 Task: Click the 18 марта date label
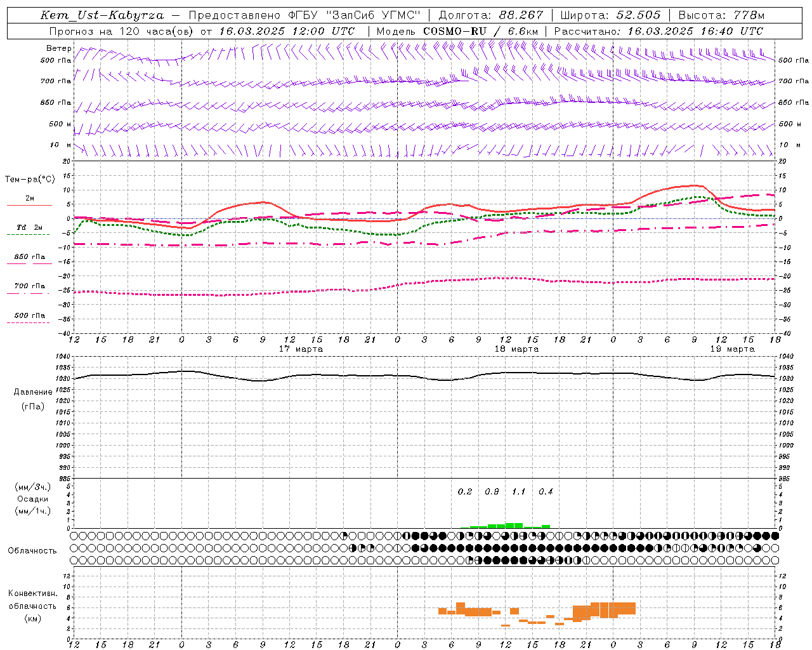pyautogui.click(x=516, y=349)
